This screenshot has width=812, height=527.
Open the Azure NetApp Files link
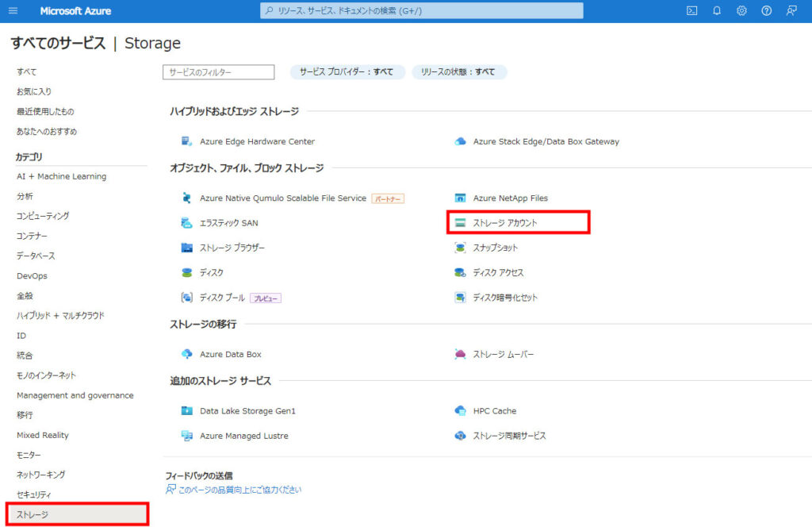(x=510, y=198)
